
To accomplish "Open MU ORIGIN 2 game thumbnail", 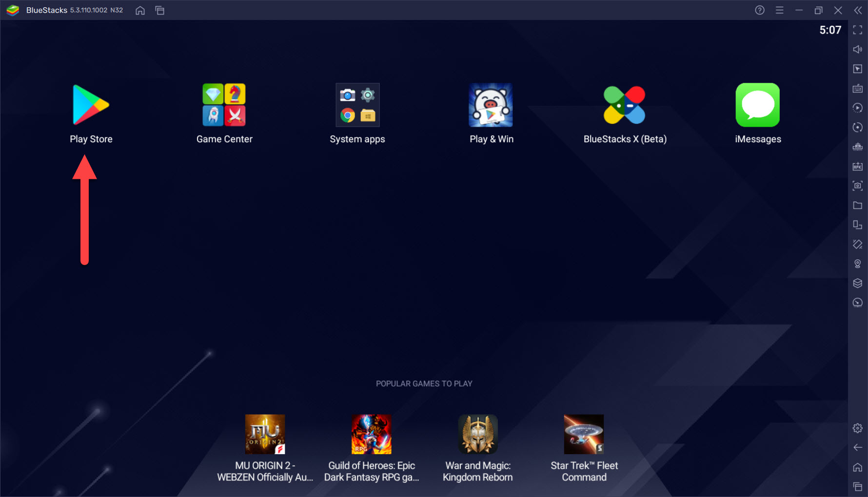I will (265, 434).
